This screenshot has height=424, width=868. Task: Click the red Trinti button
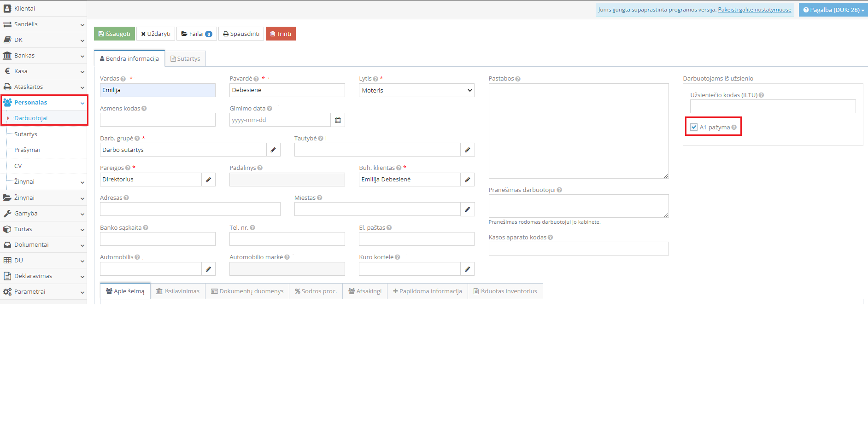281,34
